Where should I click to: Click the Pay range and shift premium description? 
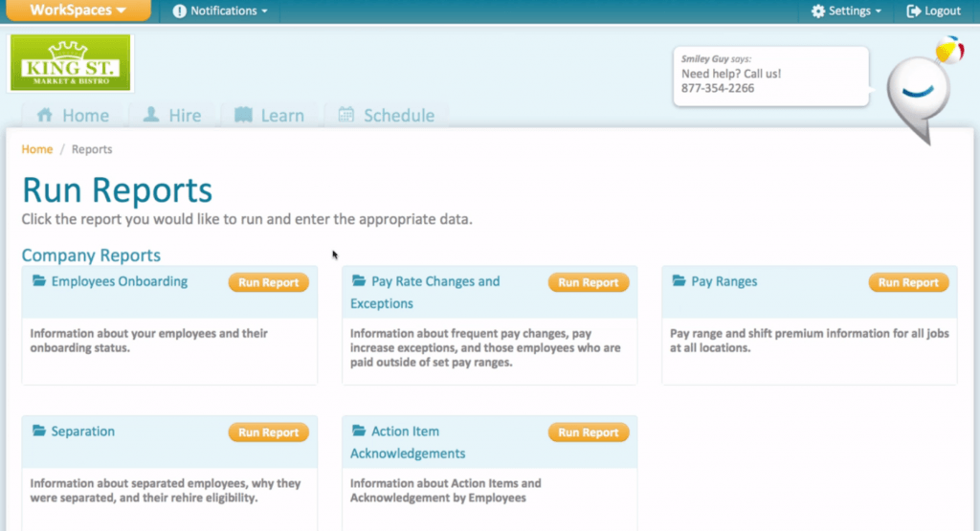click(810, 341)
